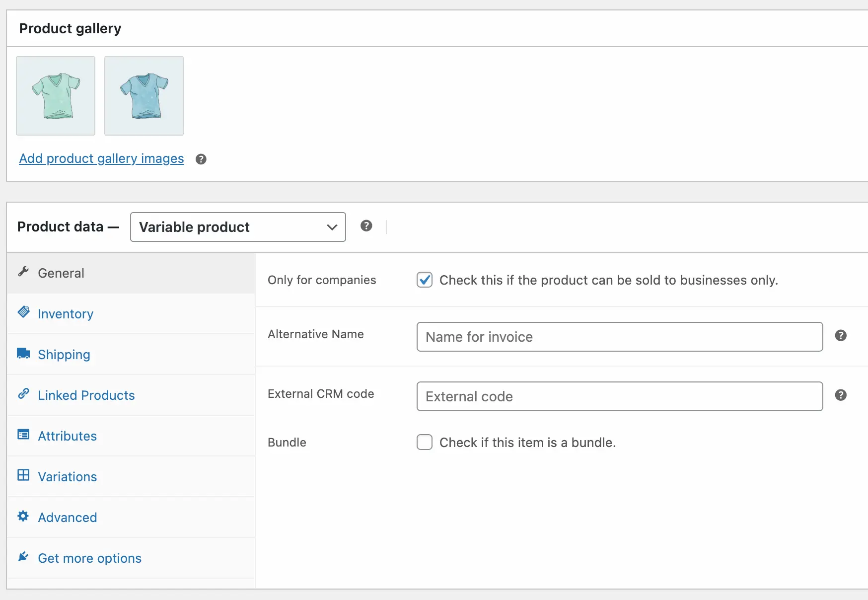Focus the Name for invoice input field
The image size is (868, 600).
pyautogui.click(x=619, y=337)
